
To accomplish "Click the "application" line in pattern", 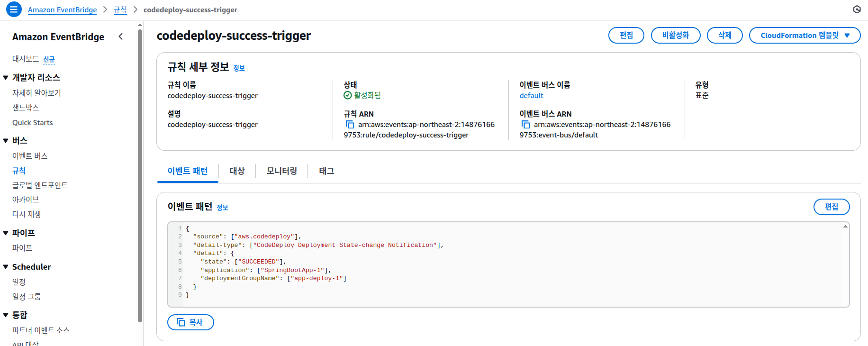I will tap(266, 270).
